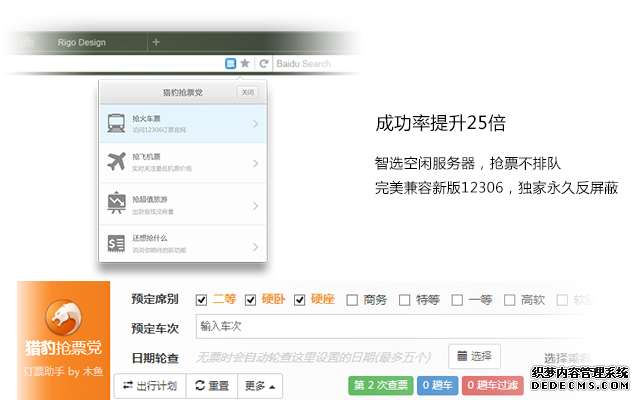640x400 pixels.
Task: Open the 抢超值旅游 menu entry
Action: [x=183, y=204]
